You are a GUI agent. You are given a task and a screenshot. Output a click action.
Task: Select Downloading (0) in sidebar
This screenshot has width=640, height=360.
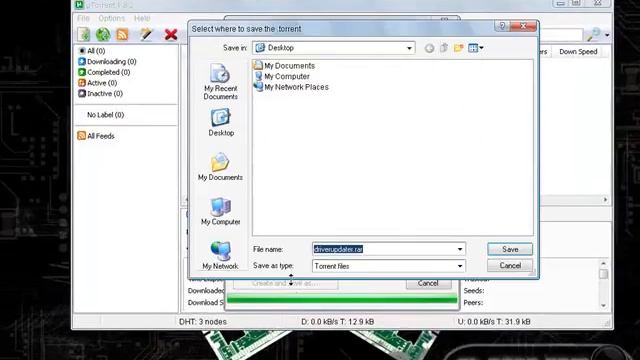[107, 62]
